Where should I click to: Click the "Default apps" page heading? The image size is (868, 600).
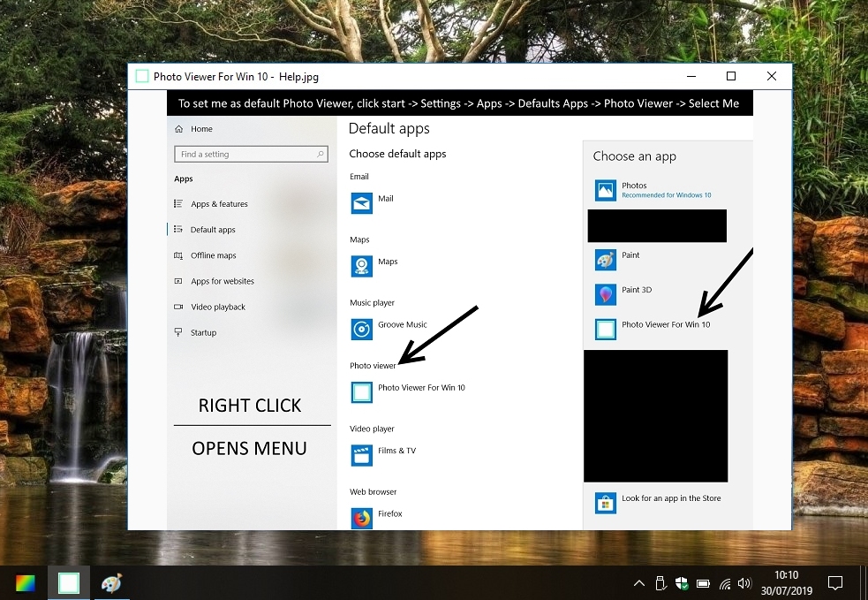click(389, 128)
